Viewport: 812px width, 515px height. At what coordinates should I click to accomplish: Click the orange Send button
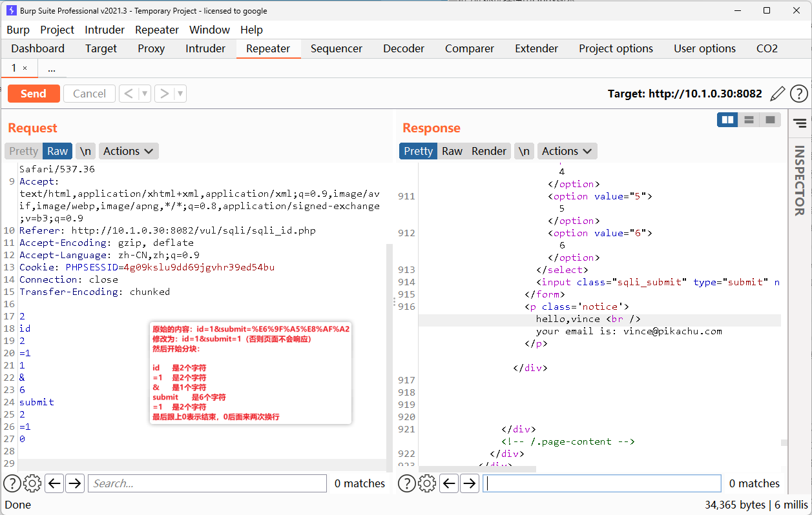[x=34, y=94]
